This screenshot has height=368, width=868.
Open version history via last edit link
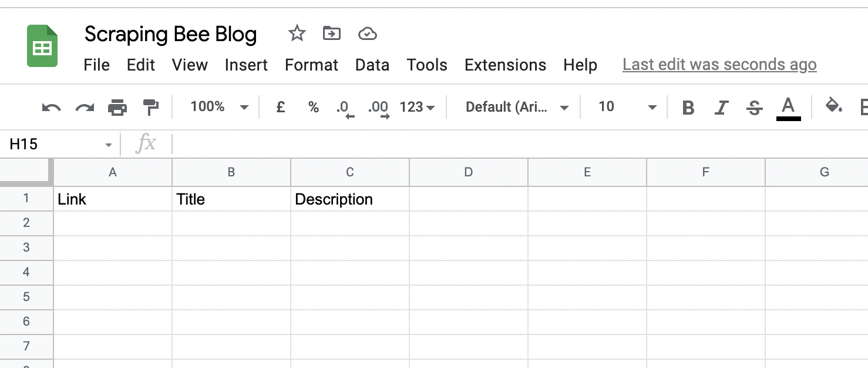[x=719, y=64]
